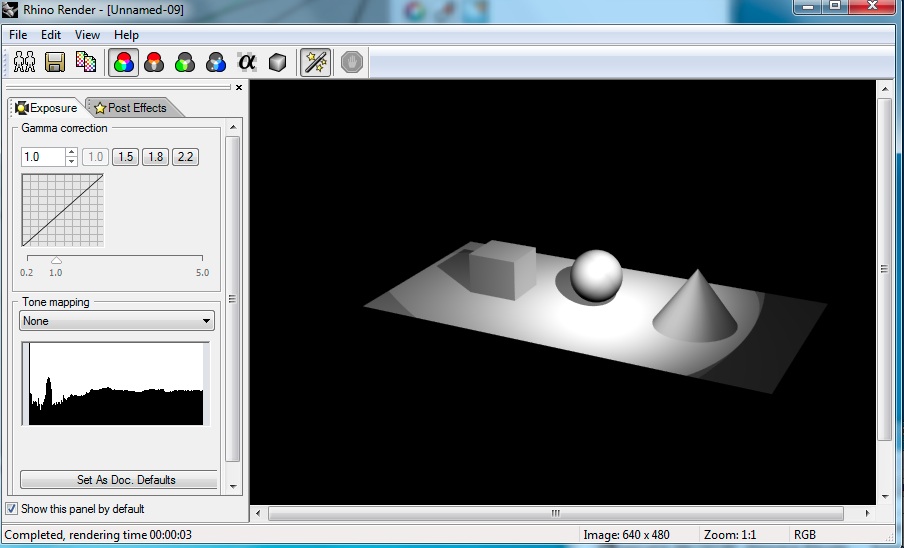Viewport: 904px width, 548px height.
Task: Click the render view vertical scrollbar thumb
Action: pyautogui.click(x=884, y=269)
